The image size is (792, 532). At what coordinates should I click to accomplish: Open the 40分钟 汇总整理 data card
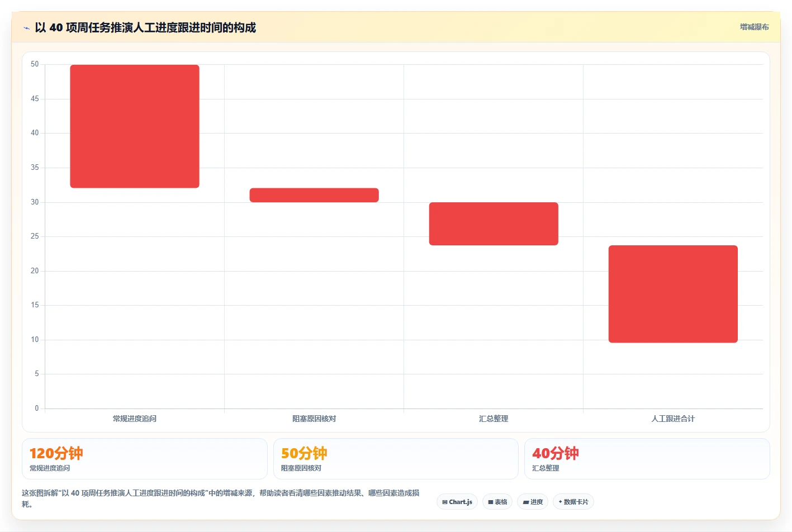point(647,459)
